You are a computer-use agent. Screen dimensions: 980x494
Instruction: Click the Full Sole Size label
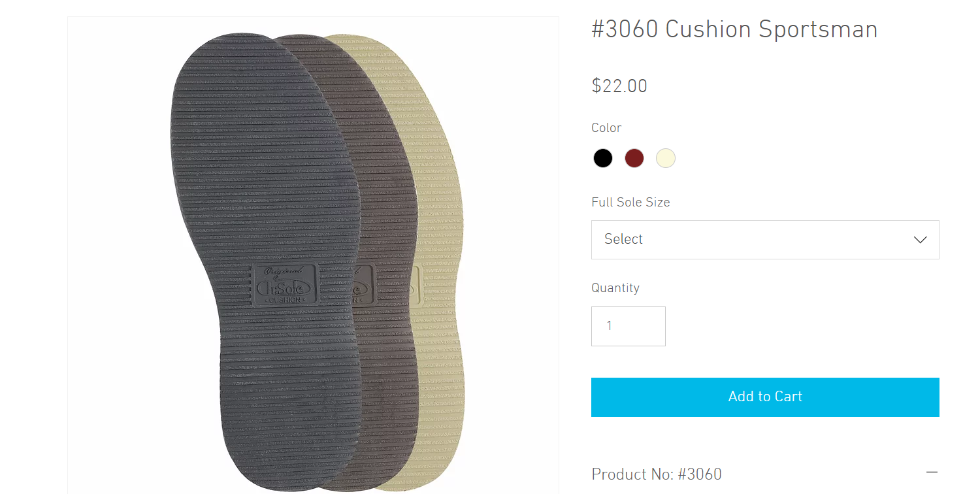(630, 203)
